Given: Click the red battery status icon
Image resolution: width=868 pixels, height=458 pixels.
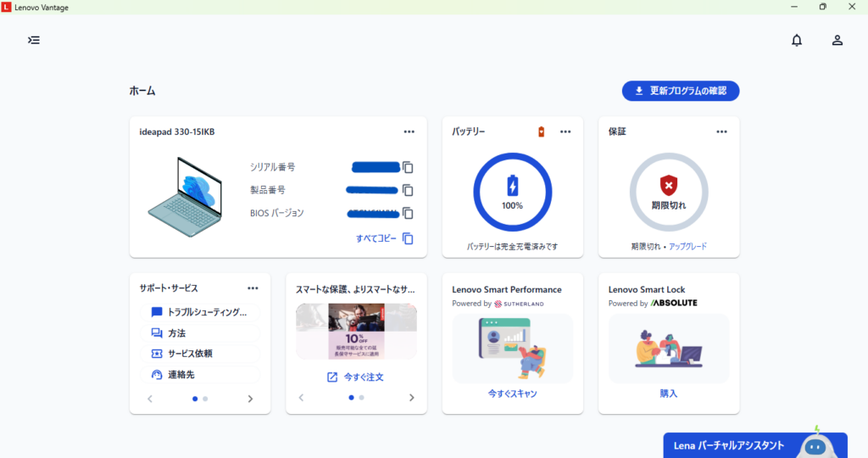Looking at the screenshot, I should click(542, 131).
